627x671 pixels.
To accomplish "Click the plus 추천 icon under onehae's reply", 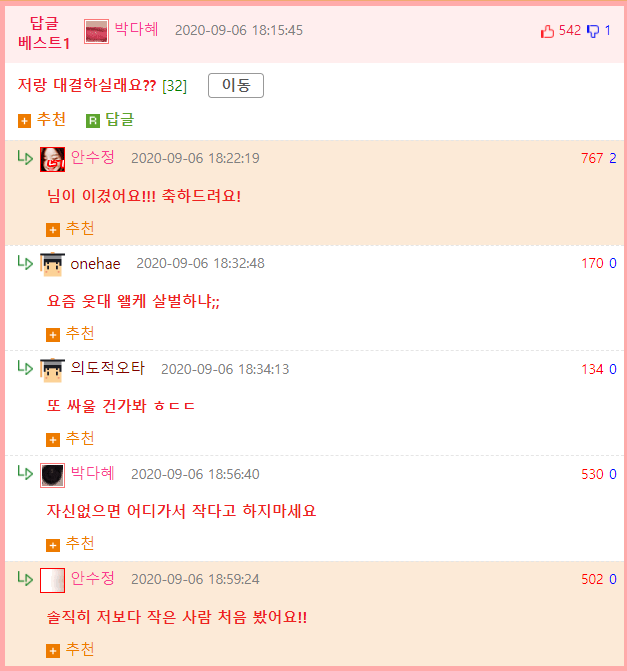I will (53, 335).
